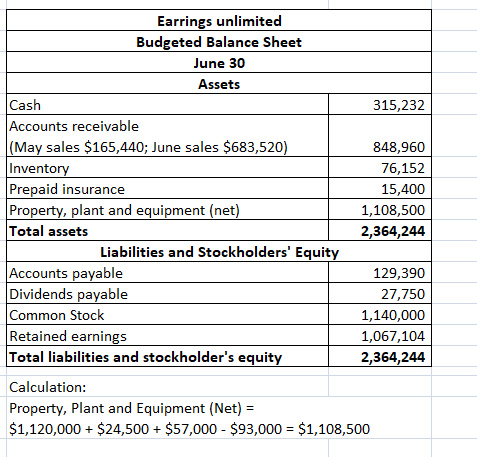
Task: Click the 'Dividends payable' label cell
Action: pyautogui.click(x=167, y=293)
